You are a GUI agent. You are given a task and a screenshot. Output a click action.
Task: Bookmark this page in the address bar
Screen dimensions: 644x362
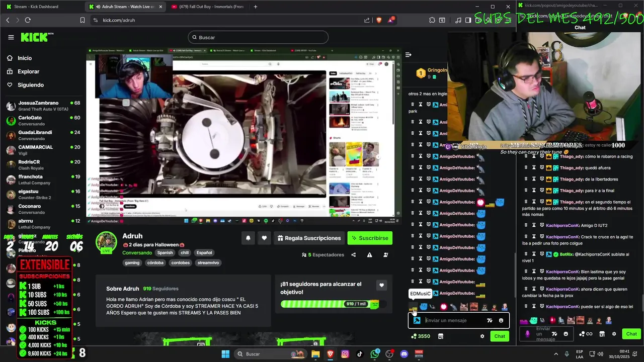(83, 20)
